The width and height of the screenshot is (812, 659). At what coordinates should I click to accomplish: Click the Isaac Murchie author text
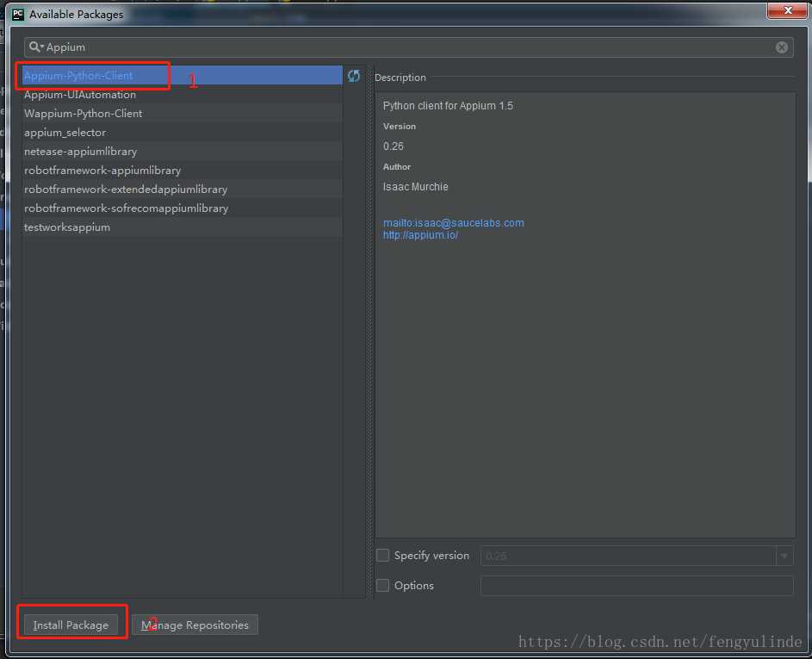tap(415, 187)
